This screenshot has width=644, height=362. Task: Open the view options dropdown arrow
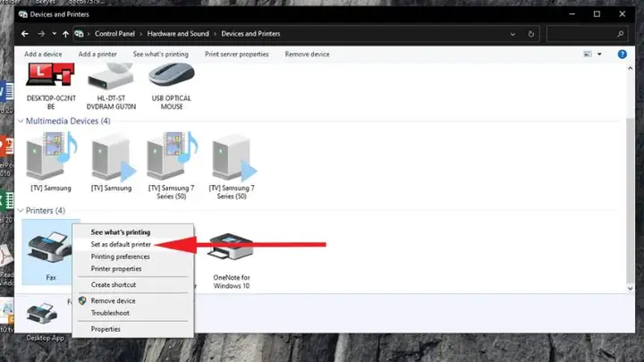599,55
